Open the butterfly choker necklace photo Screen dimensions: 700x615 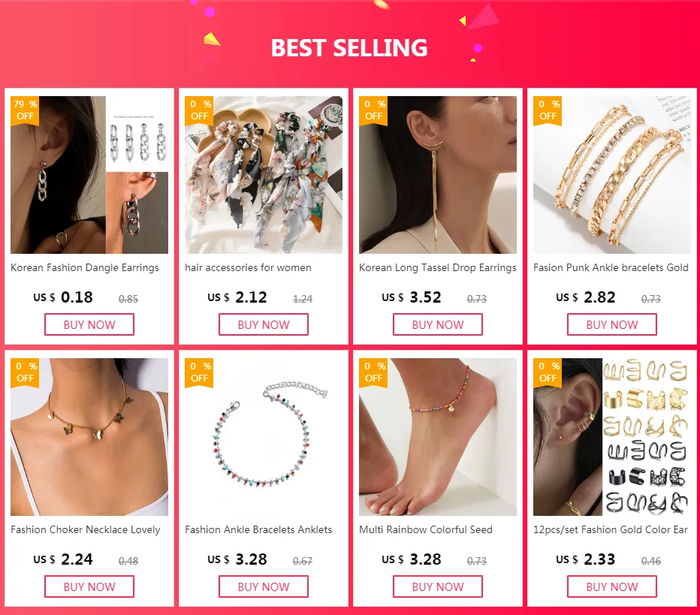(x=89, y=437)
